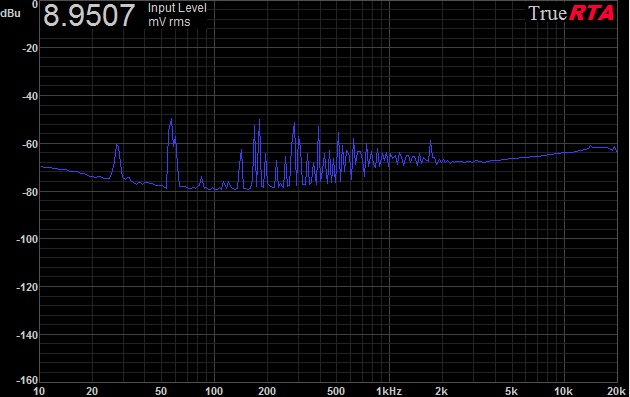Click the -100 dBu axis label

click(27, 239)
